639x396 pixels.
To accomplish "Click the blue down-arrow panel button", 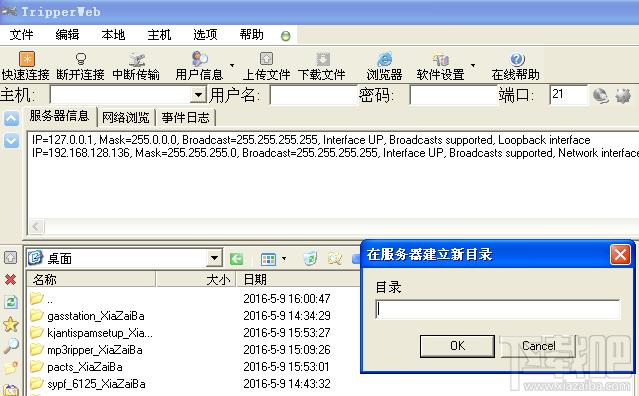I will click(x=11, y=141).
